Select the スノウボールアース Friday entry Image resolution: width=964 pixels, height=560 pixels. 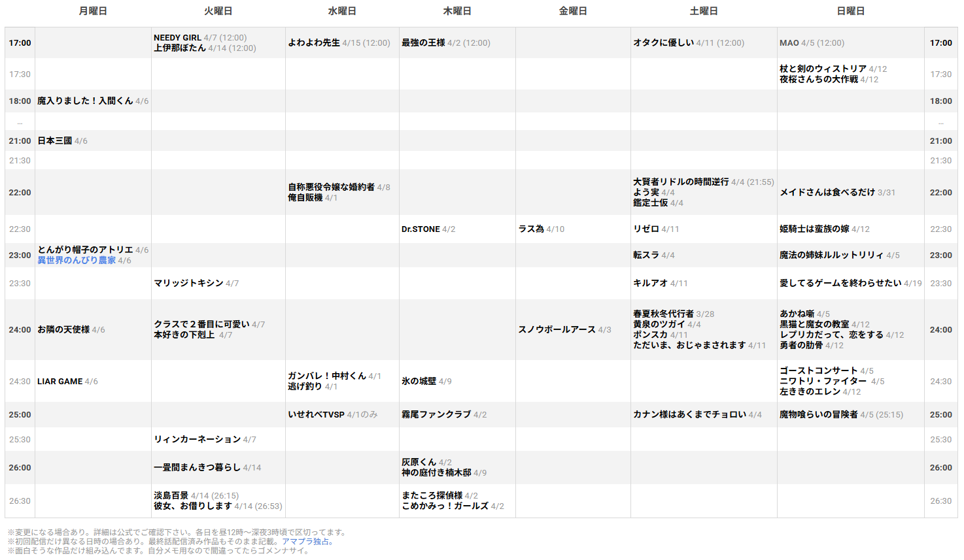click(x=557, y=330)
